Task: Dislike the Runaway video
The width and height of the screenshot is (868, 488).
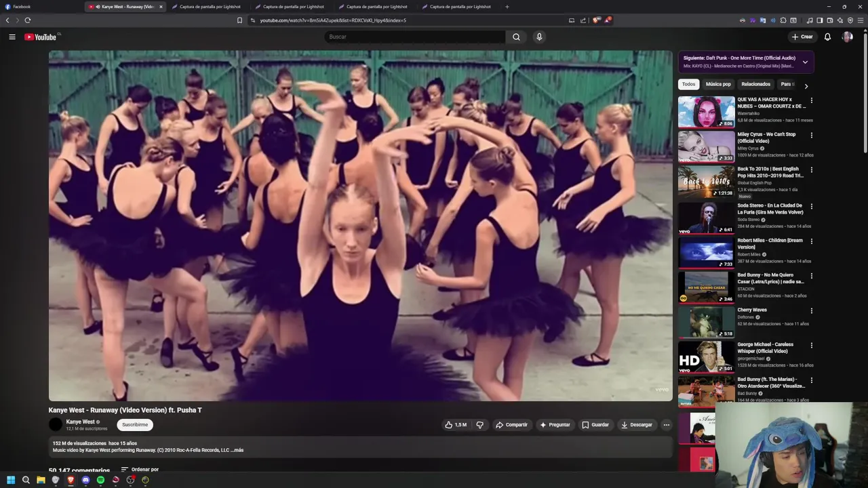Action: point(479,425)
